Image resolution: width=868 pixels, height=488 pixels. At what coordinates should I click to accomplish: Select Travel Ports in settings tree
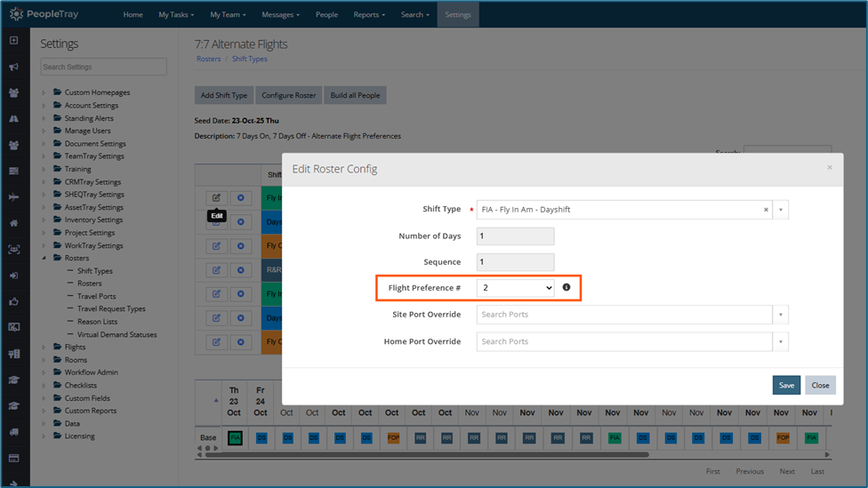(x=96, y=296)
